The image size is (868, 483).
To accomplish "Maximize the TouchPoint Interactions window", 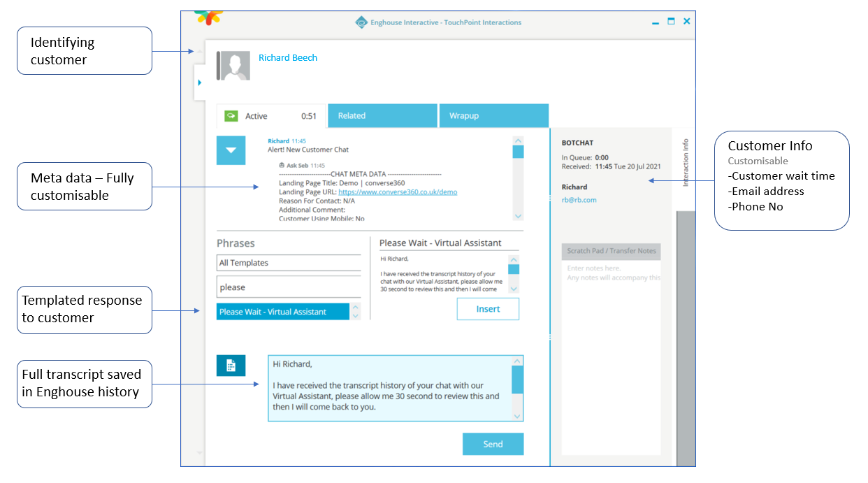I will (x=671, y=22).
